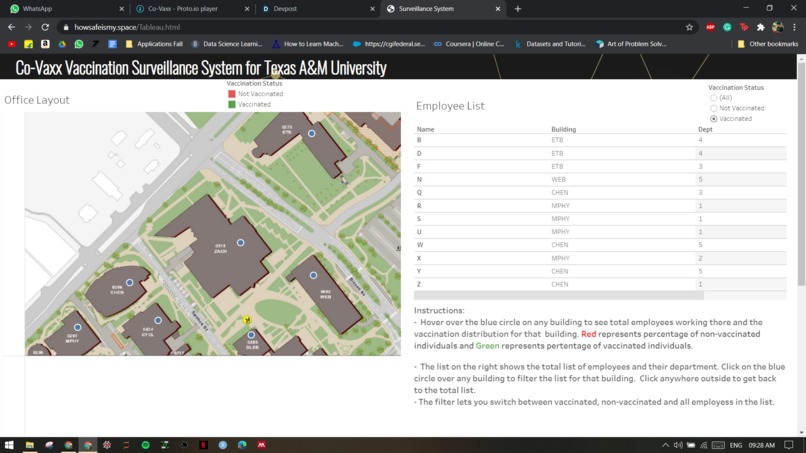Open the Amazon bookmark icon

pos(45,44)
